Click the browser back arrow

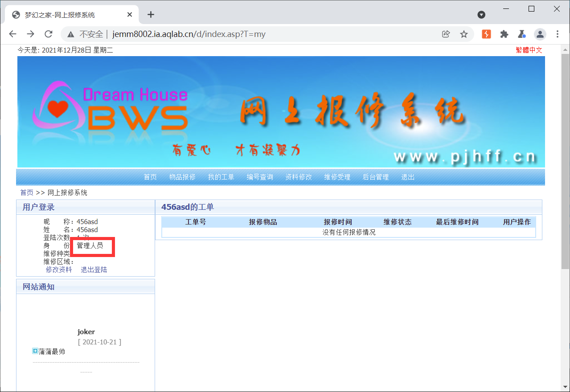coord(12,34)
